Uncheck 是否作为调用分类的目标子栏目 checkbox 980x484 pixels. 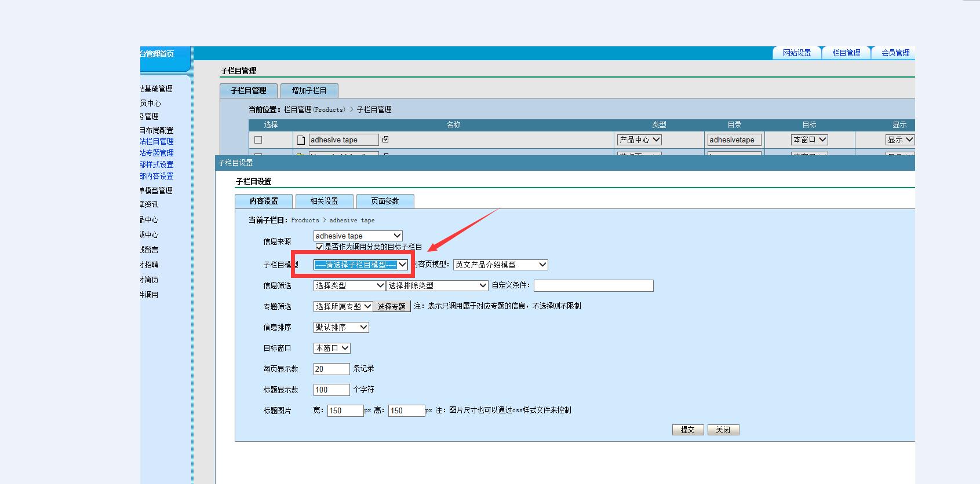(319, 247)
